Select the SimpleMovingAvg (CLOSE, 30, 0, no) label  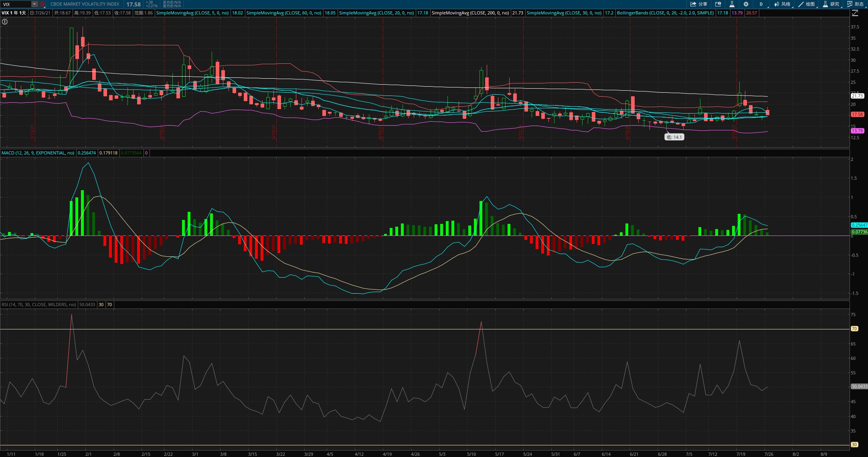click(564, 13)
